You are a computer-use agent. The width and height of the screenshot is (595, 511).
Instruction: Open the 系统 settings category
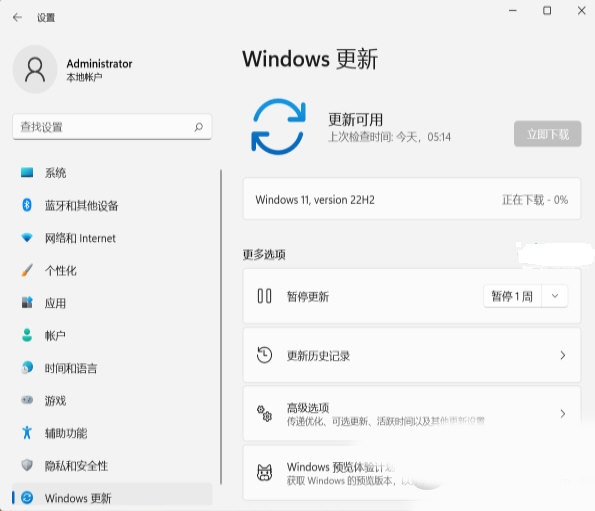click(112, 173)
